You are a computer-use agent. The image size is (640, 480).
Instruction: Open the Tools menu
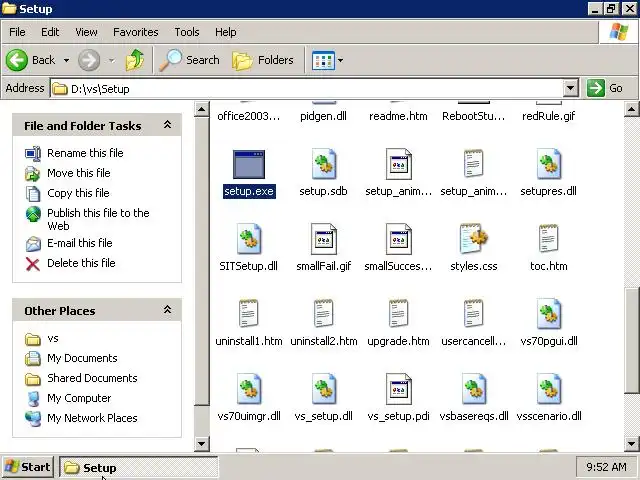click(x=187, y=32)
